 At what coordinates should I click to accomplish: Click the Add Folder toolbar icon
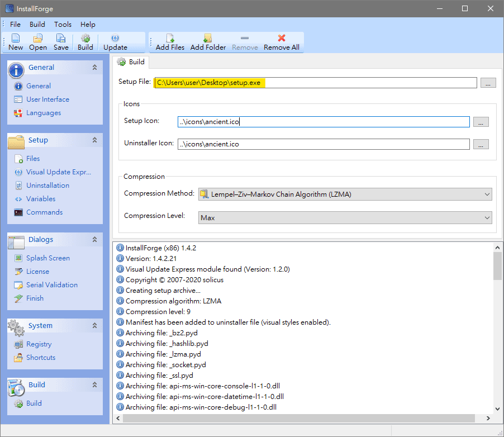[208, 38]
